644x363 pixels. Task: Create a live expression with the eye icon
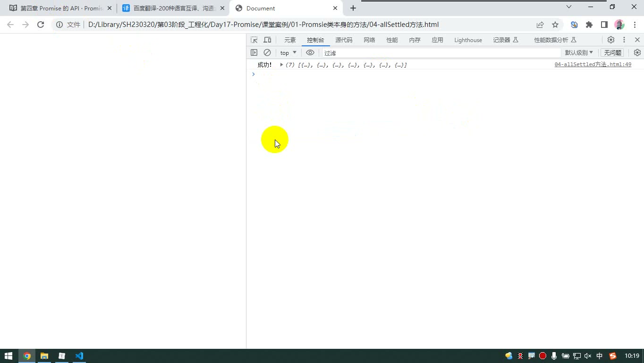point(310,52)
